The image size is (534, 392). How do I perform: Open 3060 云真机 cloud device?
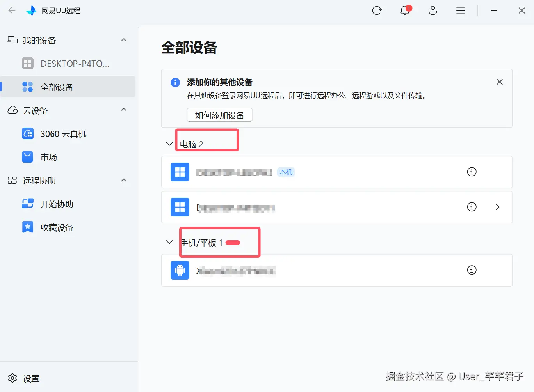(x=64, y=134)
